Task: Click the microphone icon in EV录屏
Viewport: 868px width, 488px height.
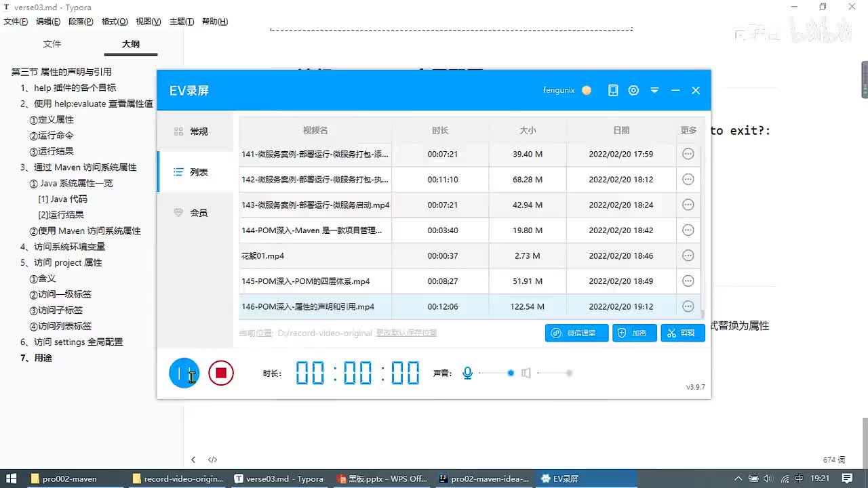Action: 467,373
